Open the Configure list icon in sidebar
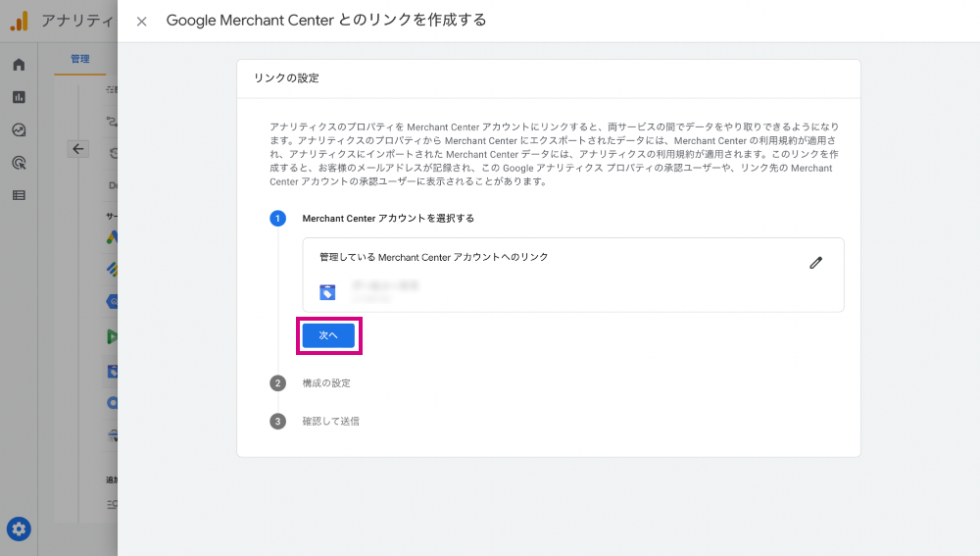The width and height of the screenshot is (980, 556). pos(19,196)
